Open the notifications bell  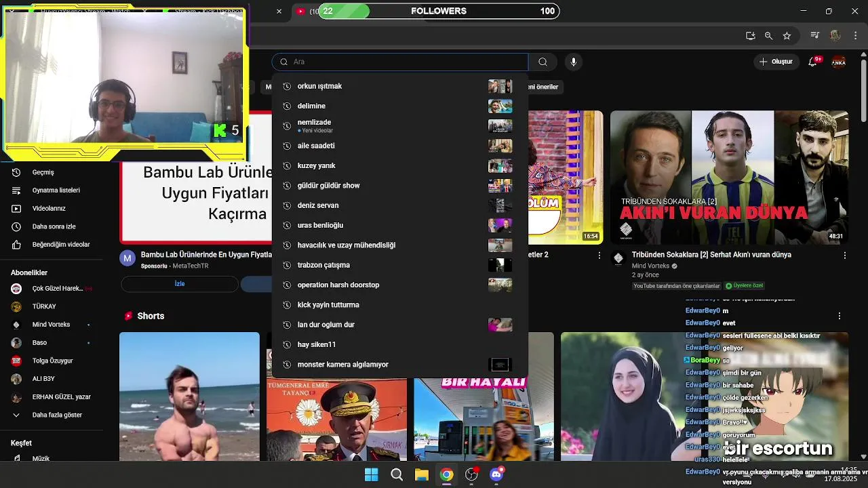pos(812,62)
